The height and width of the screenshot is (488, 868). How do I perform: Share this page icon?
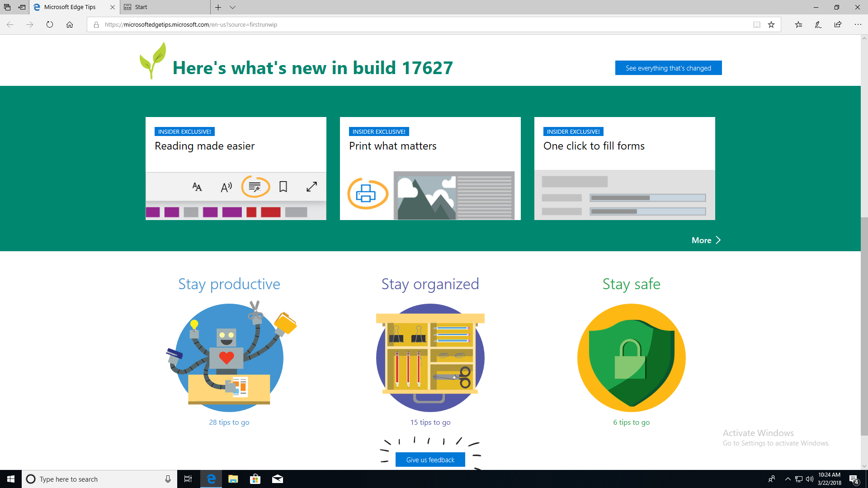pyautogui.click(x=838, y=24)
